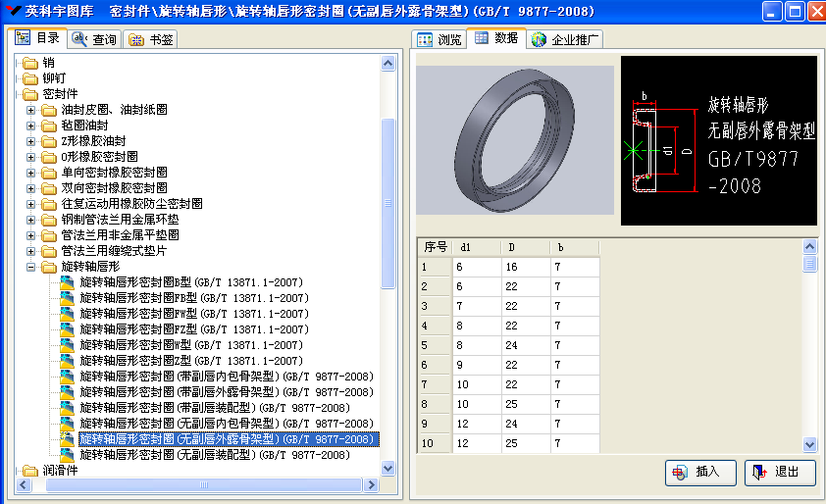The height and width of the screenshot is (504, 826).
Task: Click the 铆钉 folder icon
Action: point(30,78)
